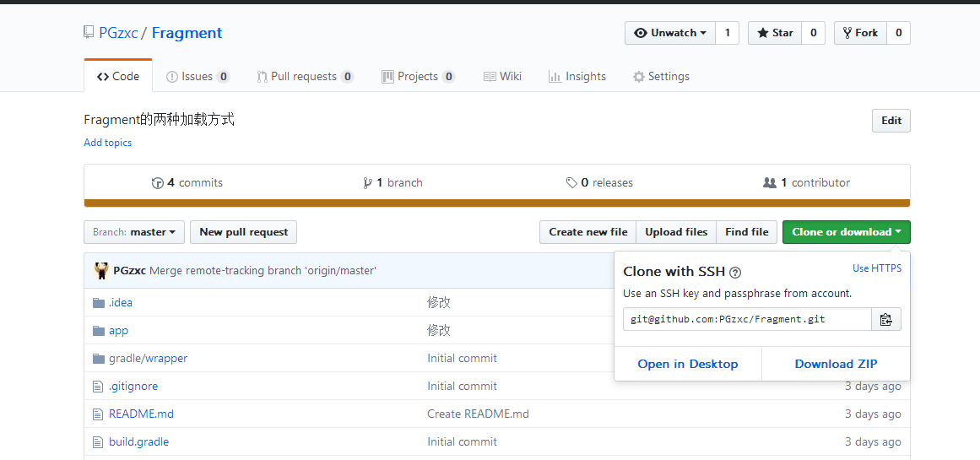
Task: Open the build.gradle file name
Action: point(138,442)
